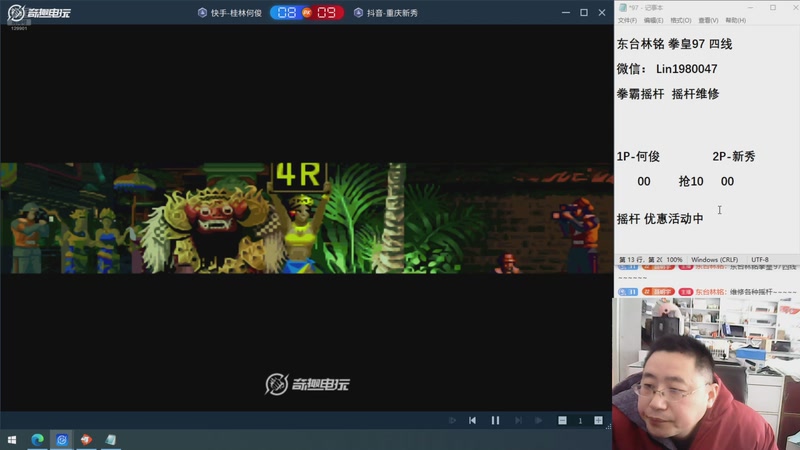Click the 抢10 text in Notepad
The width and height of the screenshot is (800, 450).
tap(691, 182)
